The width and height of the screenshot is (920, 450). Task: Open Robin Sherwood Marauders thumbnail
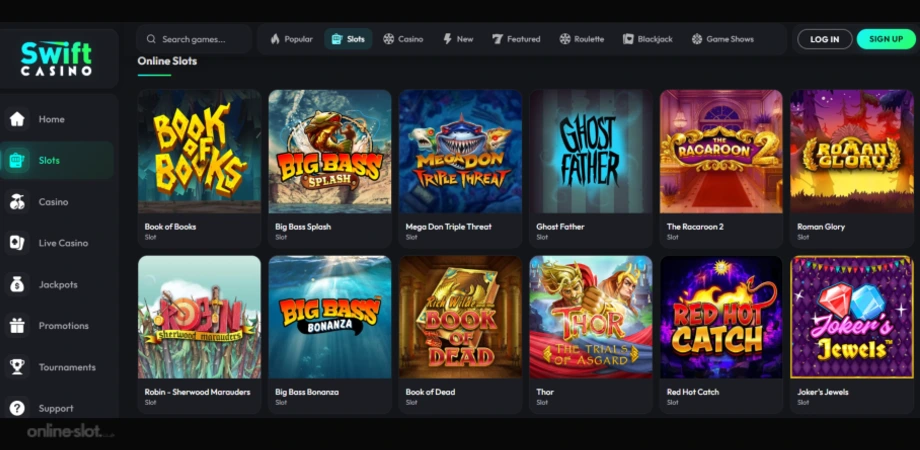199,317
